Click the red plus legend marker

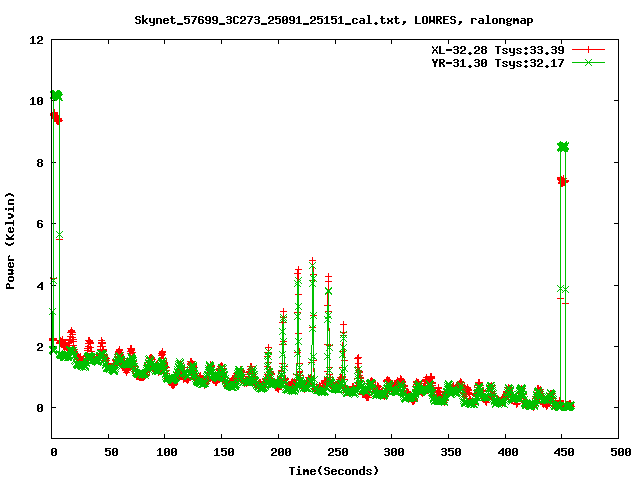click(x=588, y=50)
